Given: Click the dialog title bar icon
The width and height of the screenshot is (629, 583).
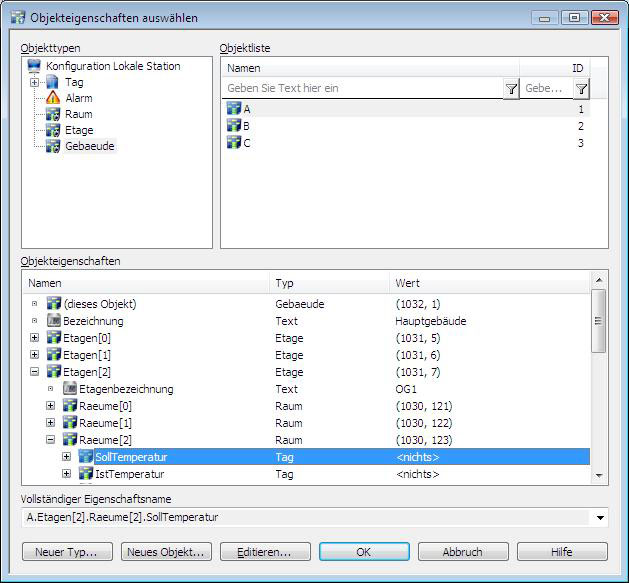Looking at the screenshot, I should point(18,18).
